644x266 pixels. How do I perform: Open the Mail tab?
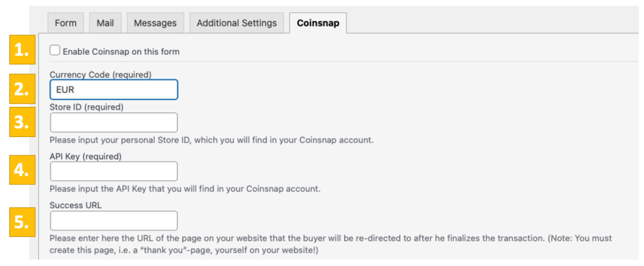pyautogui.click(x=105, y=23)
